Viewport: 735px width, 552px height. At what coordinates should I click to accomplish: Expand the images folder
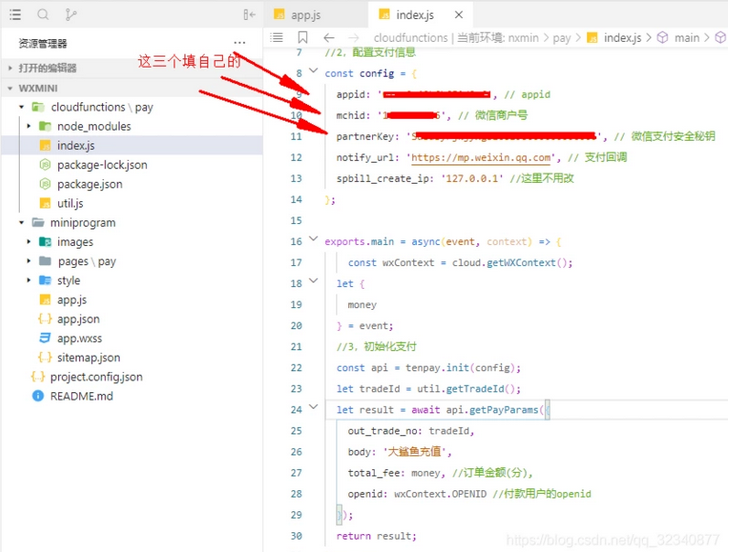pos(29,242)
